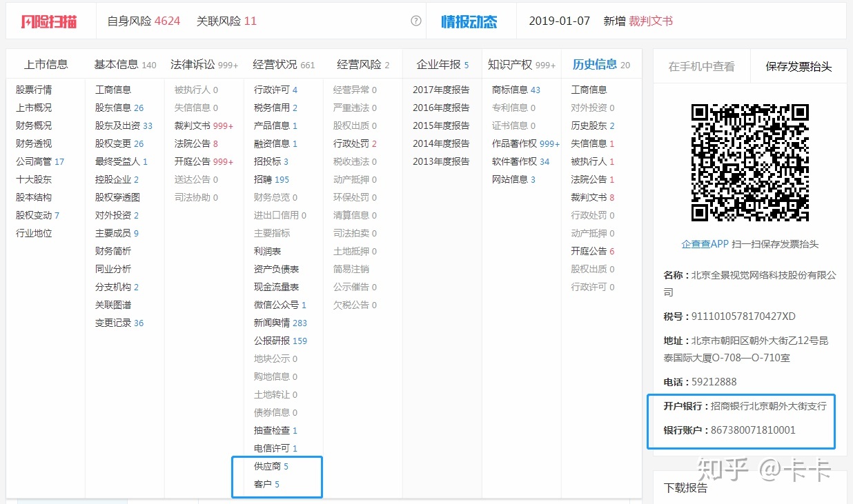
Task: Open 资产负债表
Action: pyautogui.click(x=277, y=269)
